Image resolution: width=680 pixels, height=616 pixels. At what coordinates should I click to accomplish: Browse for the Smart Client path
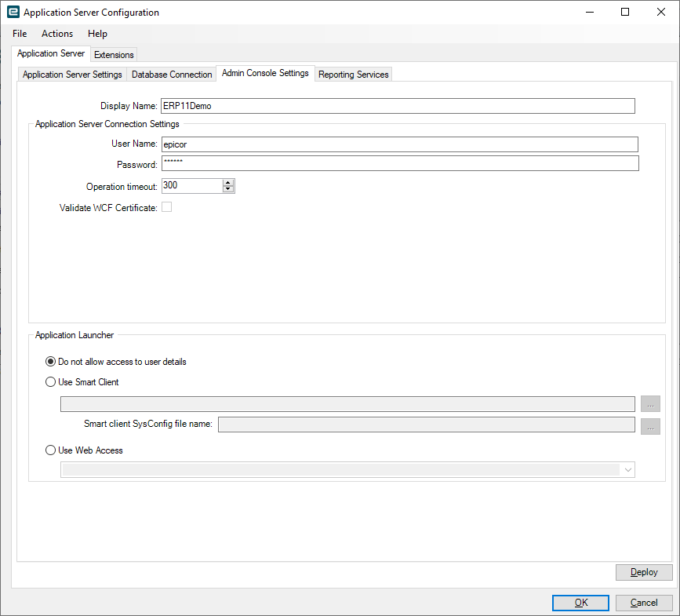tap(650, 404)
